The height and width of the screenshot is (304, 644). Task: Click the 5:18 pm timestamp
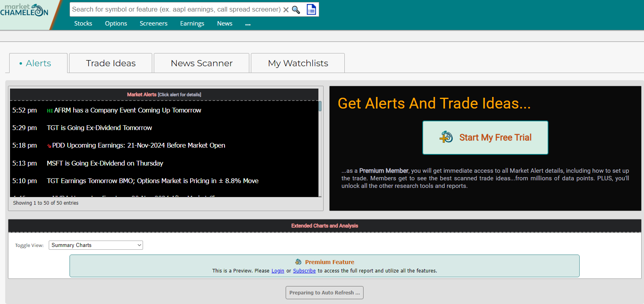(24, 145)
